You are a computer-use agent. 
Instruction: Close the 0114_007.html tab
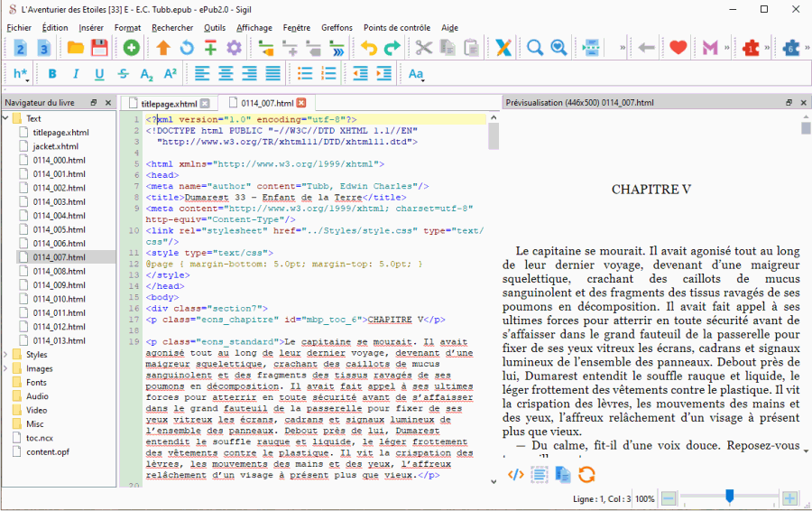[301, 103]
